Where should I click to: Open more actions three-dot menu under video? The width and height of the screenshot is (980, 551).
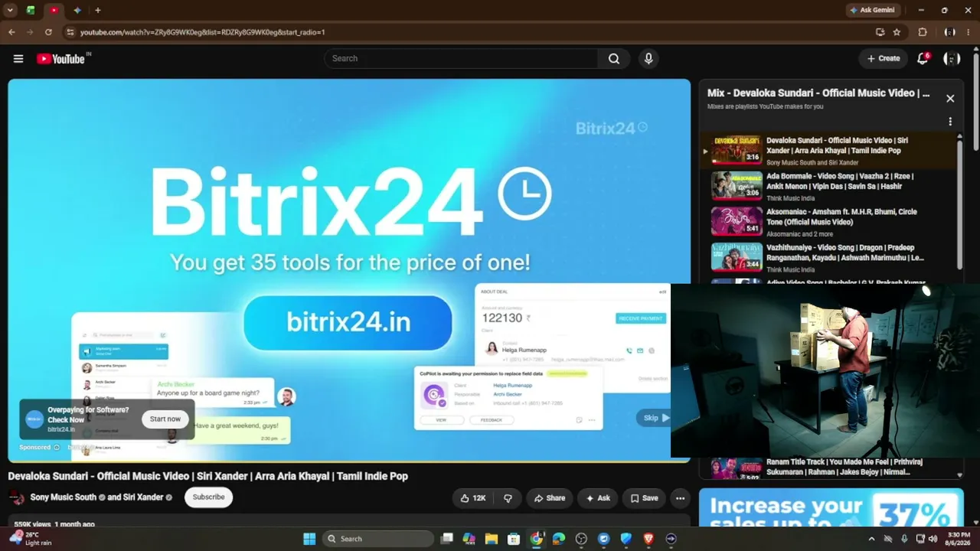(x=680, y=498)
